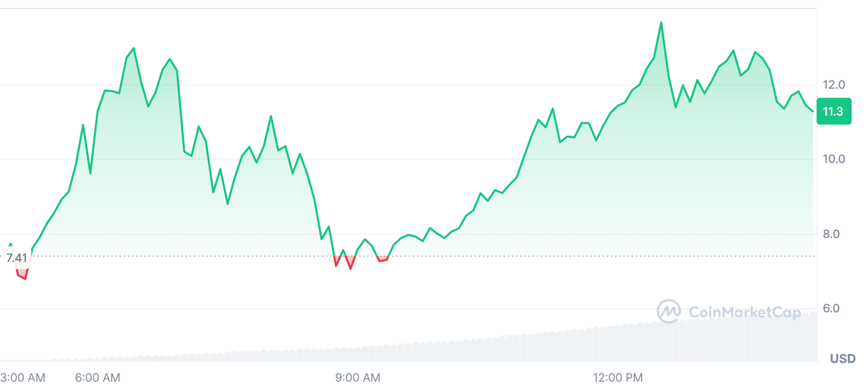This screenshot has height=387, width=868.
Task: Click the 8.0 y-axis price label
Action: click(831, 234)
